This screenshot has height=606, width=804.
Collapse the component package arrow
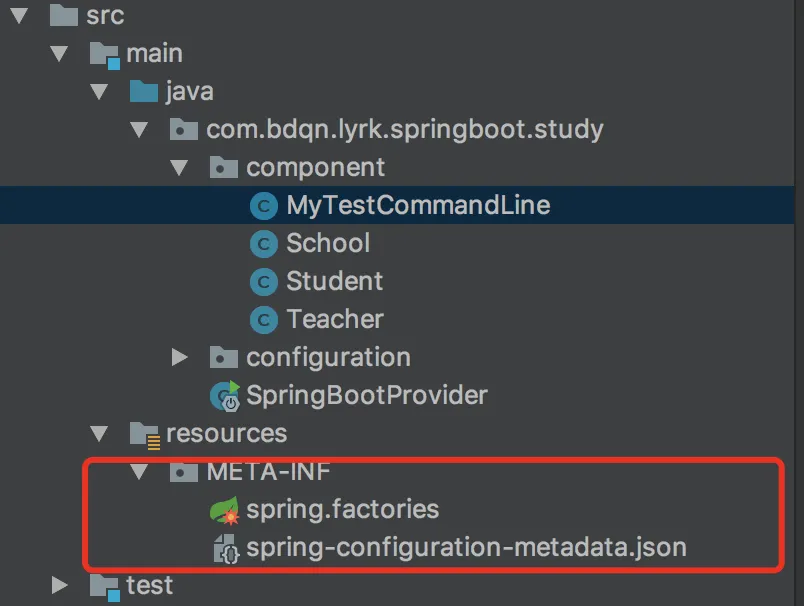pyautogui.click(x=179, y=168)
